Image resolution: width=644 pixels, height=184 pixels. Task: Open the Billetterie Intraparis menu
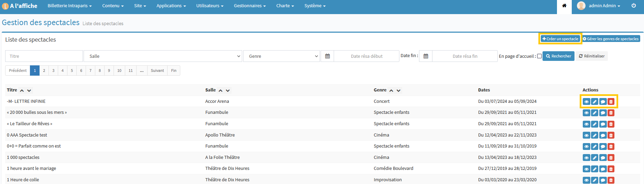pyautogui.click(x=69, y=6)
